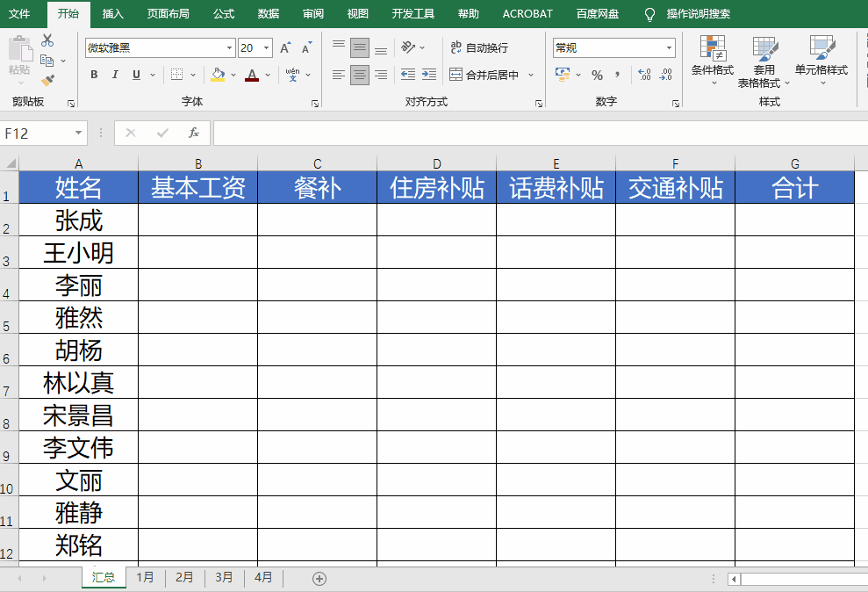
Task: Decrease indent icon
Action: [x=408, y=75]
